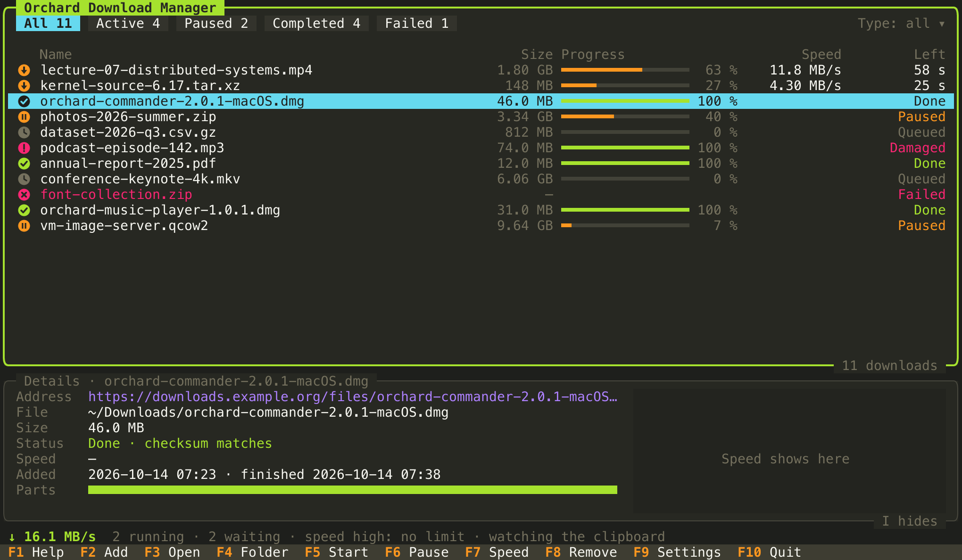Switch to the Active 4 tab
The image size is (962, 560).
coord(128,24)
